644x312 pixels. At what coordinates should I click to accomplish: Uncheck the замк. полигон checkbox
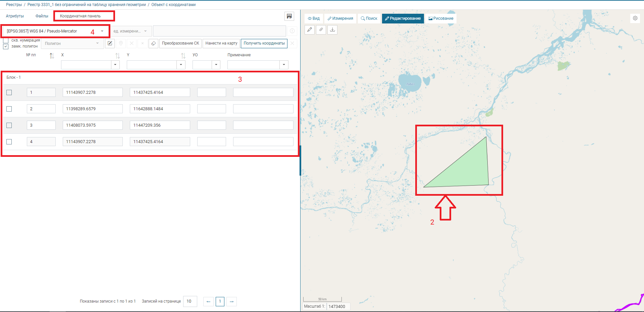click(x=6, y=47)
